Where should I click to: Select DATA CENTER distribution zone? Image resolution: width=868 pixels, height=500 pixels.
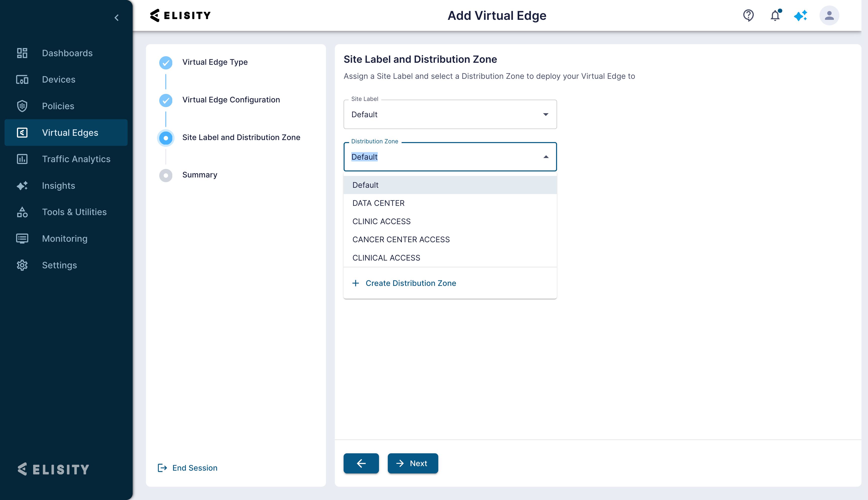450,203
